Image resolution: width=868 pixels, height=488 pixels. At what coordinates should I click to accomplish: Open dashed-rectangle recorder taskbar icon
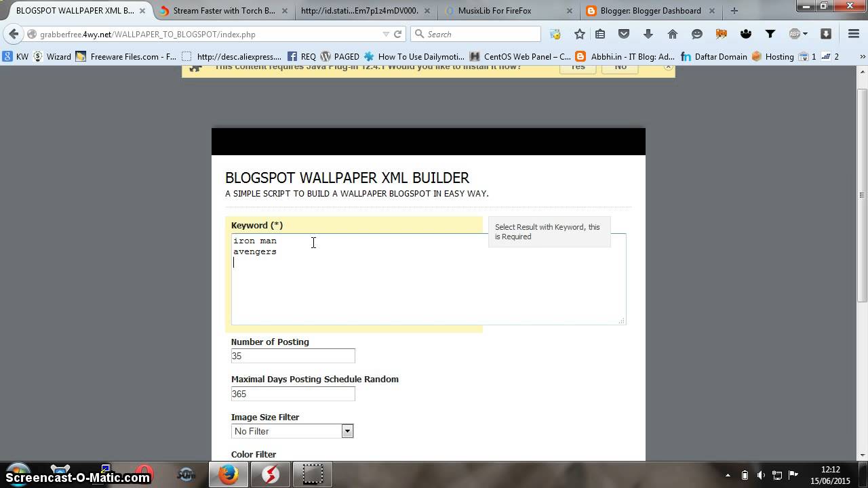[313, 474]
